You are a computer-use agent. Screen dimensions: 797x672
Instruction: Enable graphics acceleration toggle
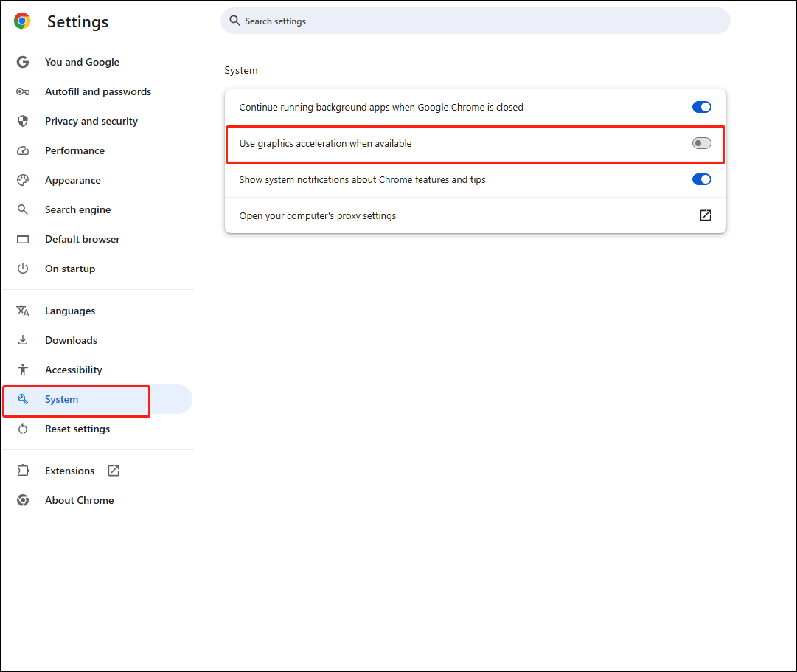[x=701, y=143]
